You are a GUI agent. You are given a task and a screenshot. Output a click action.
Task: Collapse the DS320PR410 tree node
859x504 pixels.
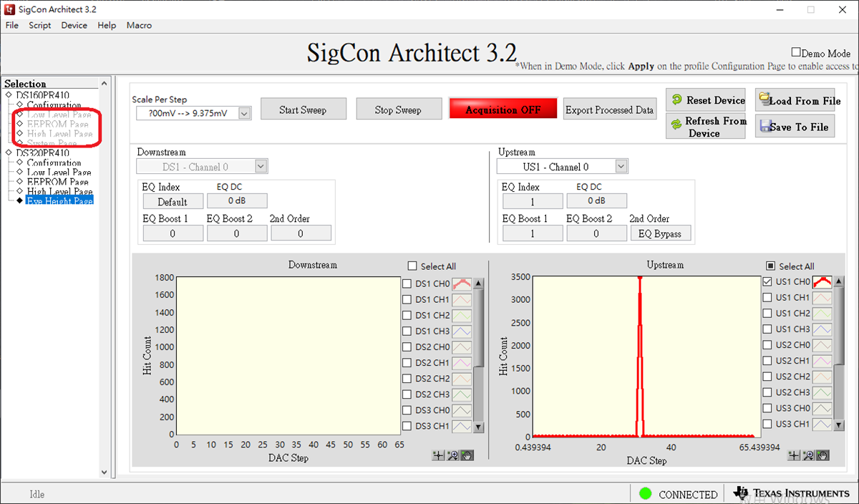point(9,153)
